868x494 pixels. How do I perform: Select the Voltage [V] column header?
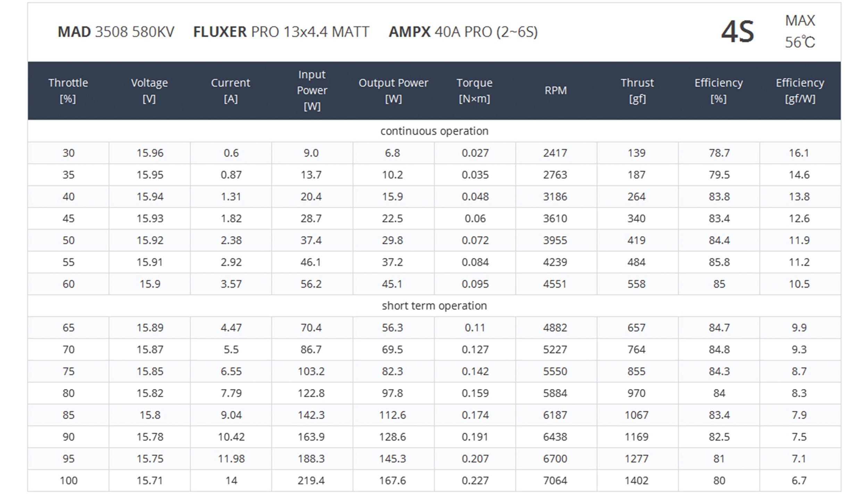click(x=149, y=91)
